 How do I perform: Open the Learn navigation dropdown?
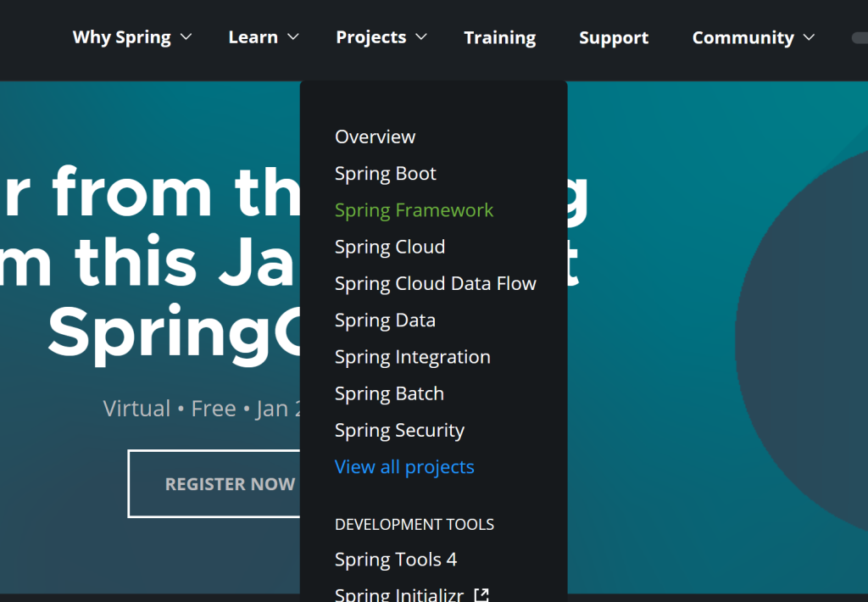point(264,37)
